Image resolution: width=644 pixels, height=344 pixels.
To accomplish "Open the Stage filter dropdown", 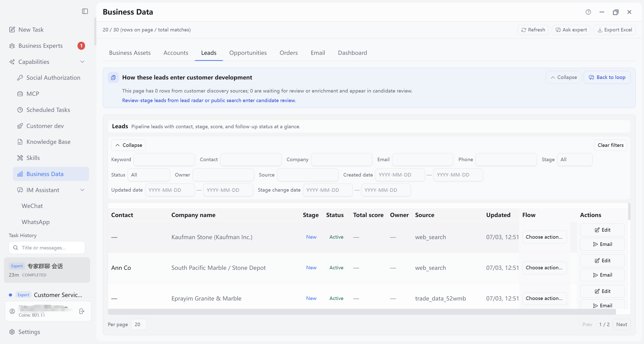I will [575, 160].
